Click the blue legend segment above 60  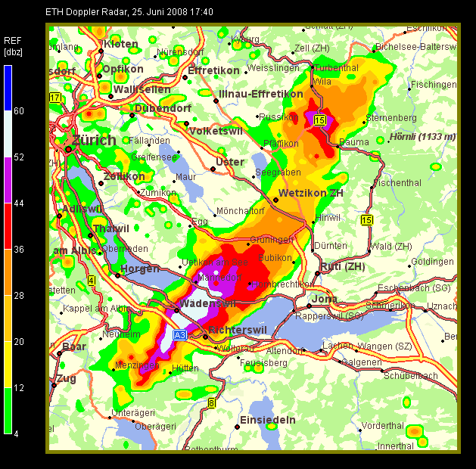[8, 88]
